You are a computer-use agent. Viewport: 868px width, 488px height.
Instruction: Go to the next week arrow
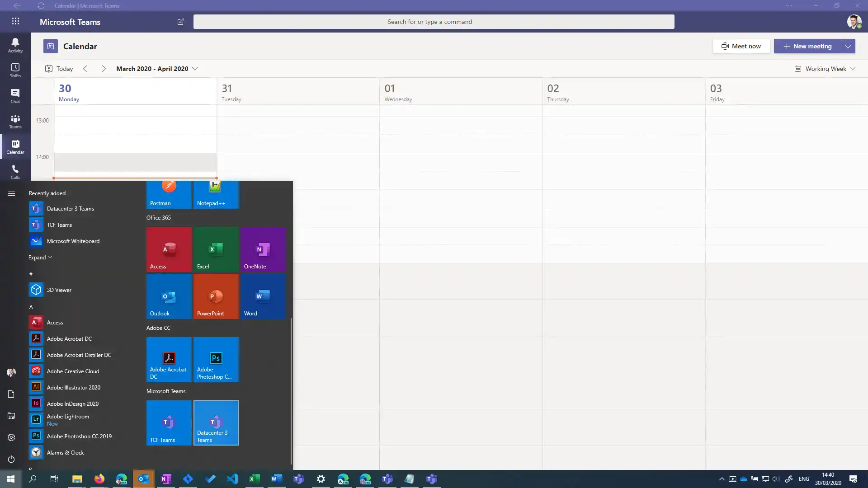[x=104, y=69]
